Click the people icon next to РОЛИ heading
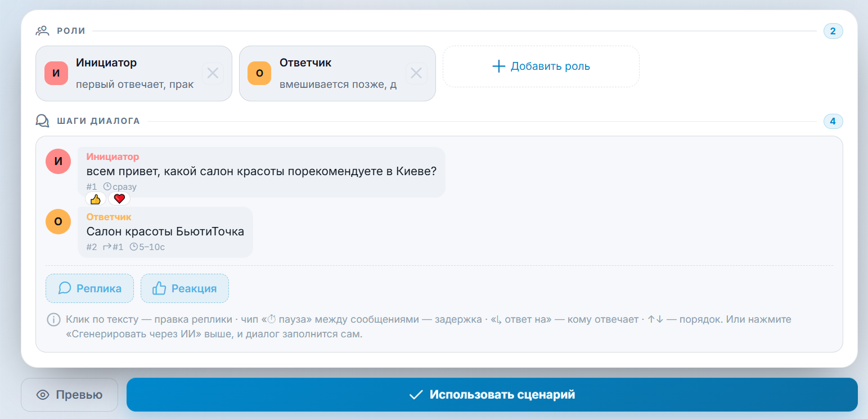Screen dimensions: 868x419 tap(43, 31)
